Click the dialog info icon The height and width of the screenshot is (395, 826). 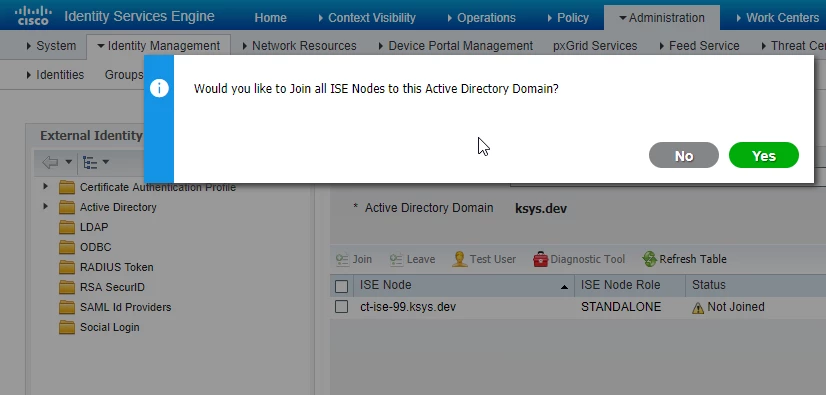(159, 88)
